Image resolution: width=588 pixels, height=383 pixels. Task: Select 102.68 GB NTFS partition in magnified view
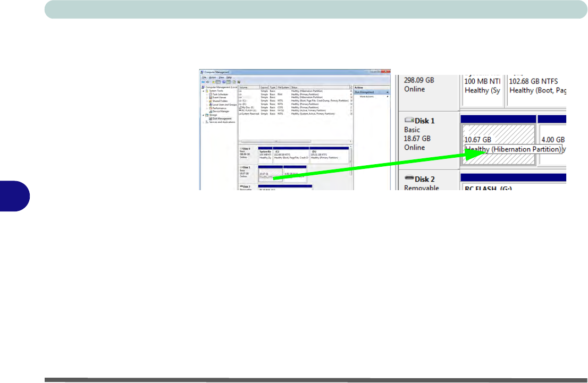coord(536,90)
